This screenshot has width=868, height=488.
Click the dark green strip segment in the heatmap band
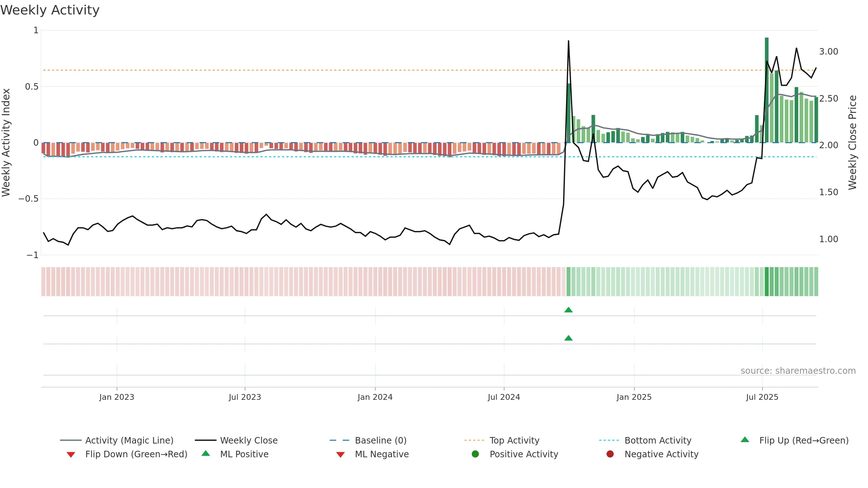767,282
